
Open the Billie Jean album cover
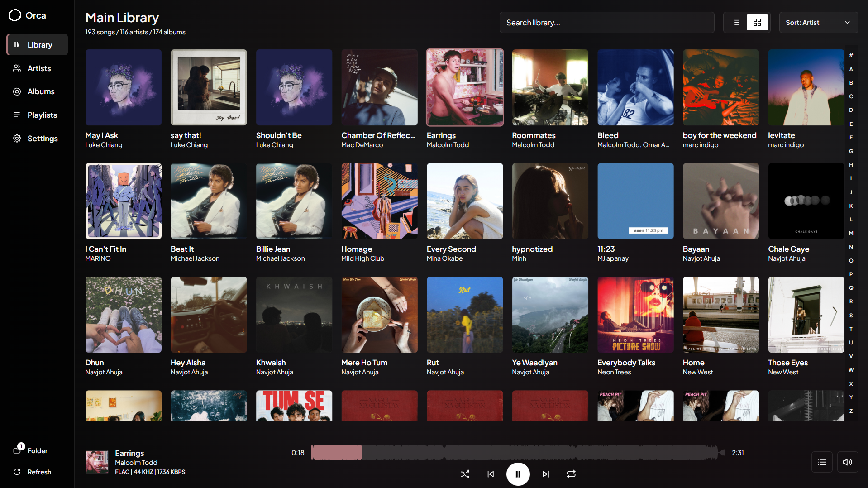pos(294,201)
